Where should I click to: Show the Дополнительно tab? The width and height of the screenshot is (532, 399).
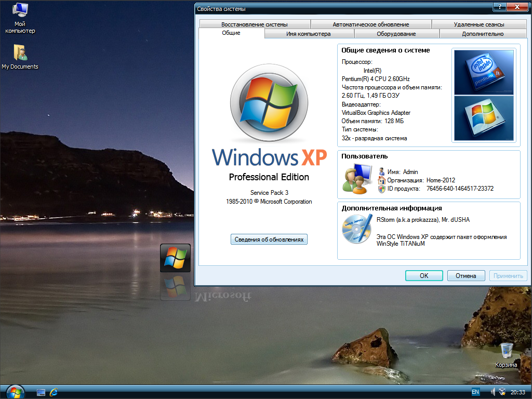[483, 34]
